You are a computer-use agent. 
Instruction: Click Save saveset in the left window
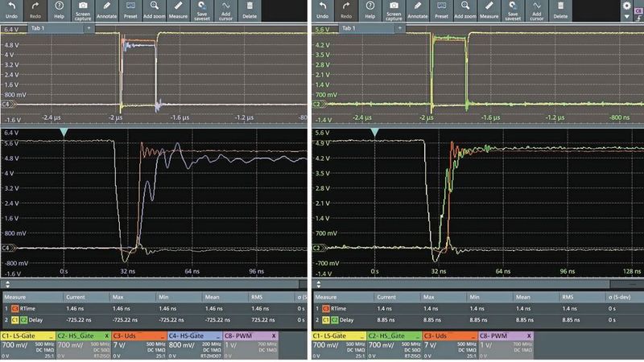(x=202, y=10)
